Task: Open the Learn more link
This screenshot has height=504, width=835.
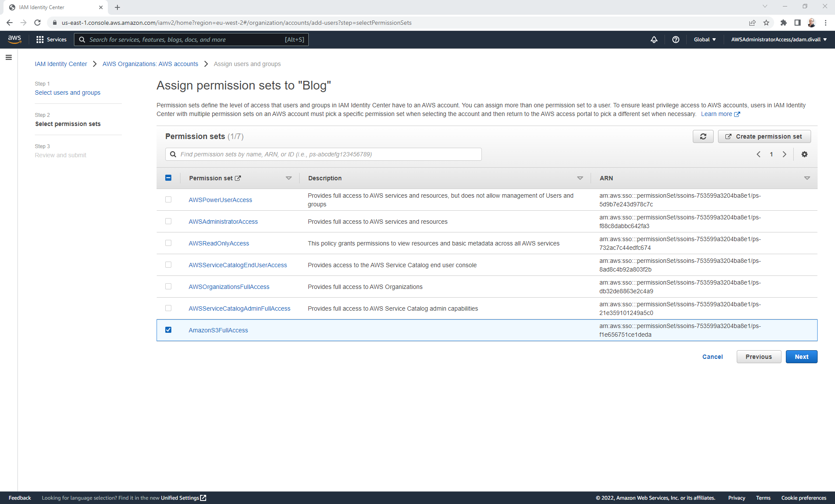Action: (x=720, y=114)
